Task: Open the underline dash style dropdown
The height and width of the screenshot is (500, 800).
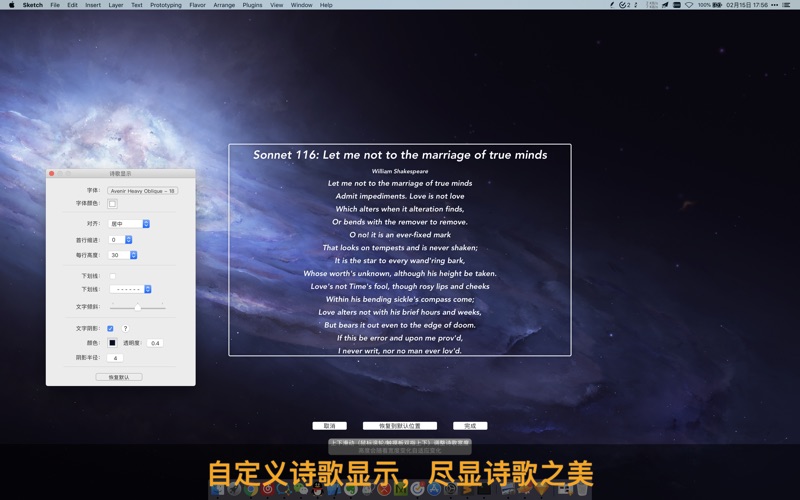Action: pos(130,289)
